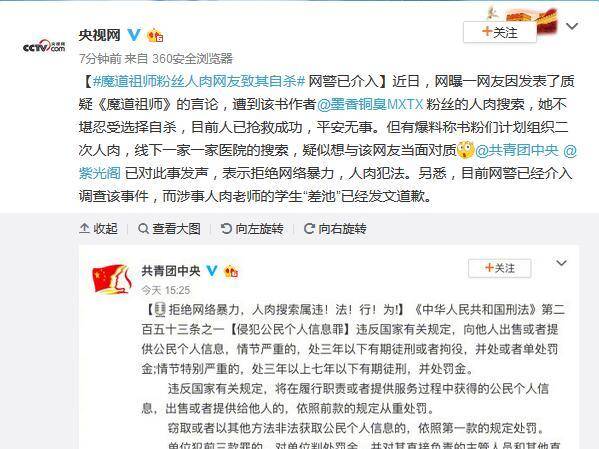
Task: Open the @共青团中央 mention in the post
Action: pyautogui.click(x=517, y=150)
